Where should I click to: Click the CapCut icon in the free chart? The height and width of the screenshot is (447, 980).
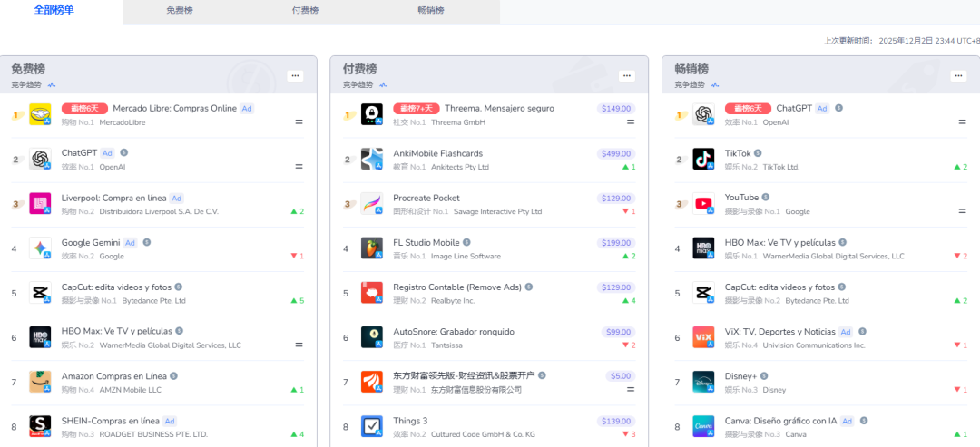40,293
